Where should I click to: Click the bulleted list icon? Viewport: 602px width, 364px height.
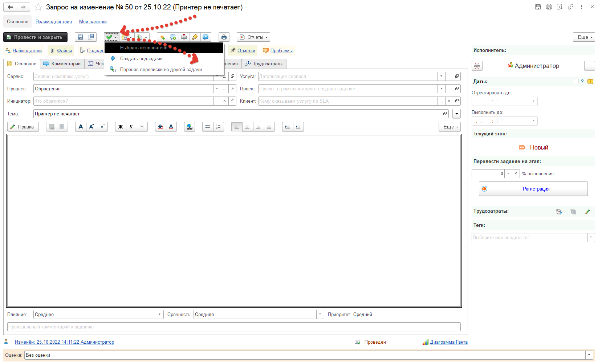pyautogui.click(x=208, y=127)
